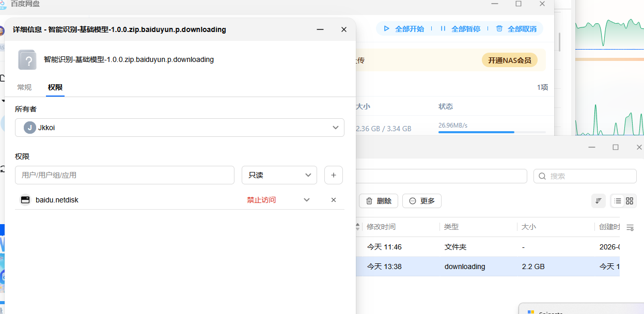Click the 2.2 GB size cell
The height and width of the screenshot is (314, 644).
coord(533,267)
